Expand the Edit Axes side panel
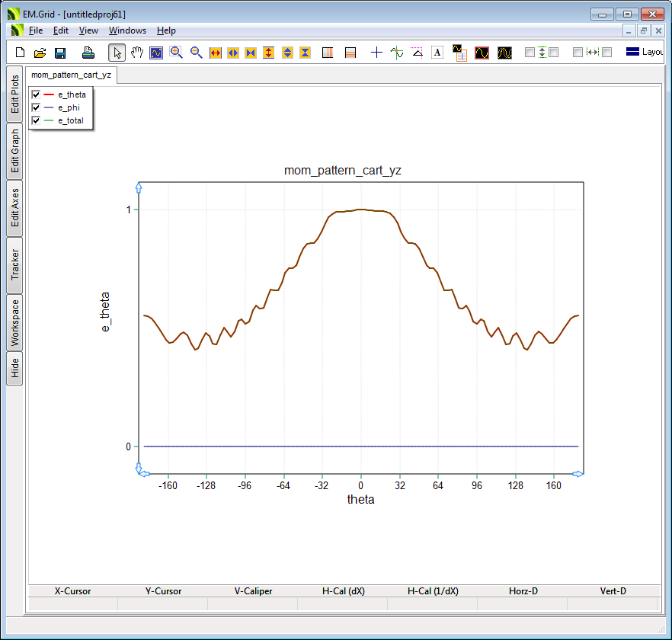The height and width of the screenshot is (640, 672). point(14,208)
